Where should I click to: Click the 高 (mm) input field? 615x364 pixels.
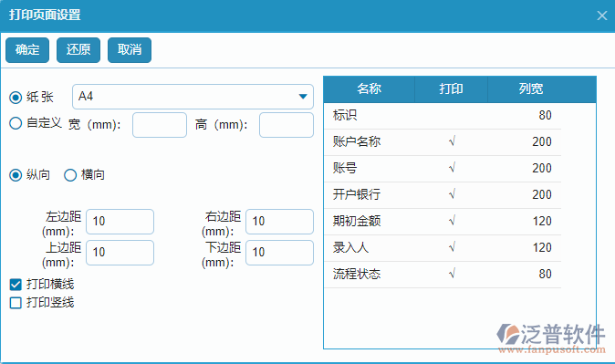point(287,125)
